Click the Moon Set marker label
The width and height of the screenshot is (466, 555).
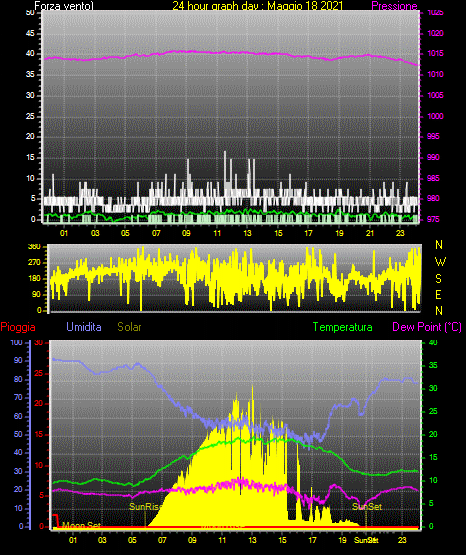click(81, 525)
